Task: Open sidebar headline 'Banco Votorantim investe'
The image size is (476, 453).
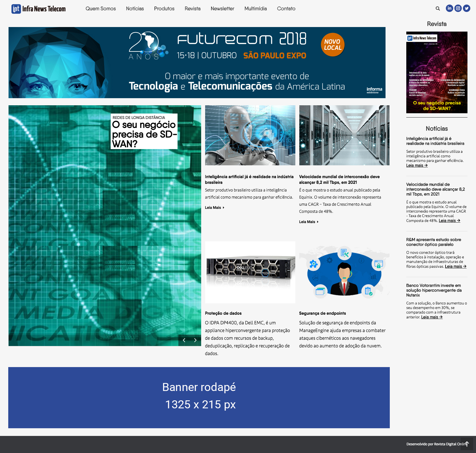Action: (x=434, y=290)
